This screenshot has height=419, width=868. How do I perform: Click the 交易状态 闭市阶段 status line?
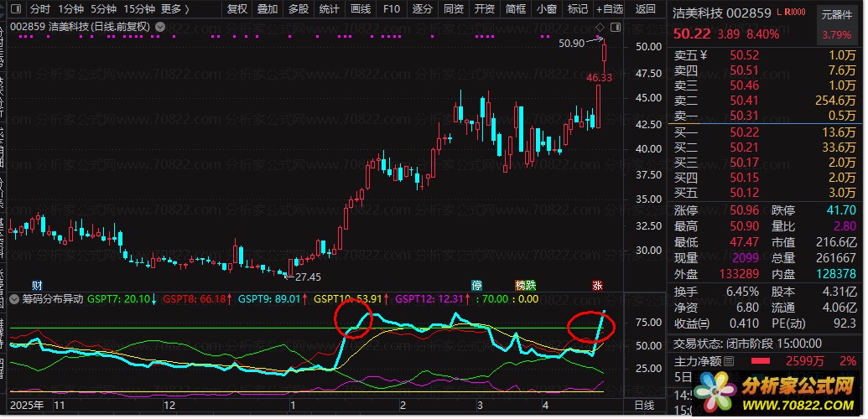pyautogui.click(x=748, y=344)
